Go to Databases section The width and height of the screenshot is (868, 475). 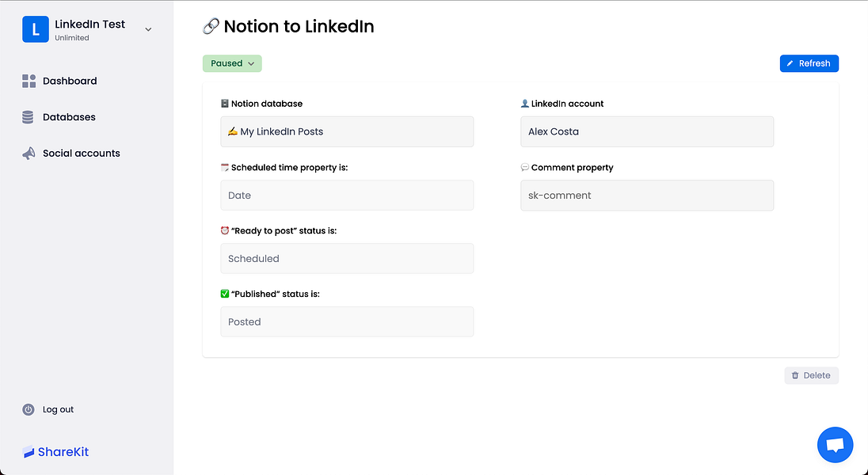click(x=69, y=117)
